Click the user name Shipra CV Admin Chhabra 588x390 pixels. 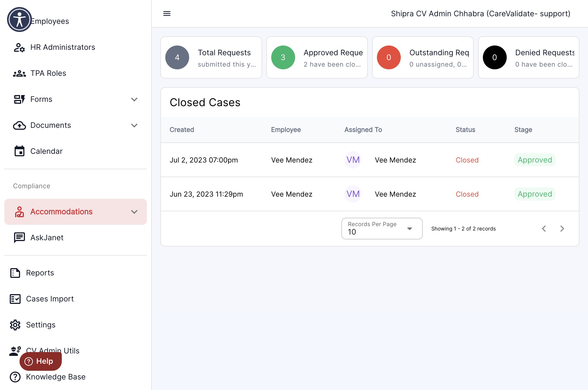(480, 14)
